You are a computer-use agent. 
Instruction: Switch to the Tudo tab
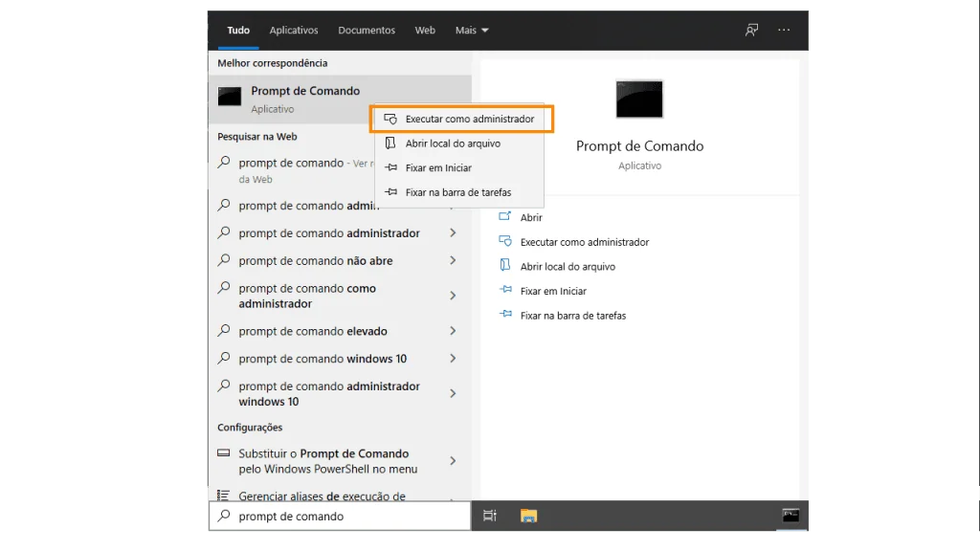point(238,30)
